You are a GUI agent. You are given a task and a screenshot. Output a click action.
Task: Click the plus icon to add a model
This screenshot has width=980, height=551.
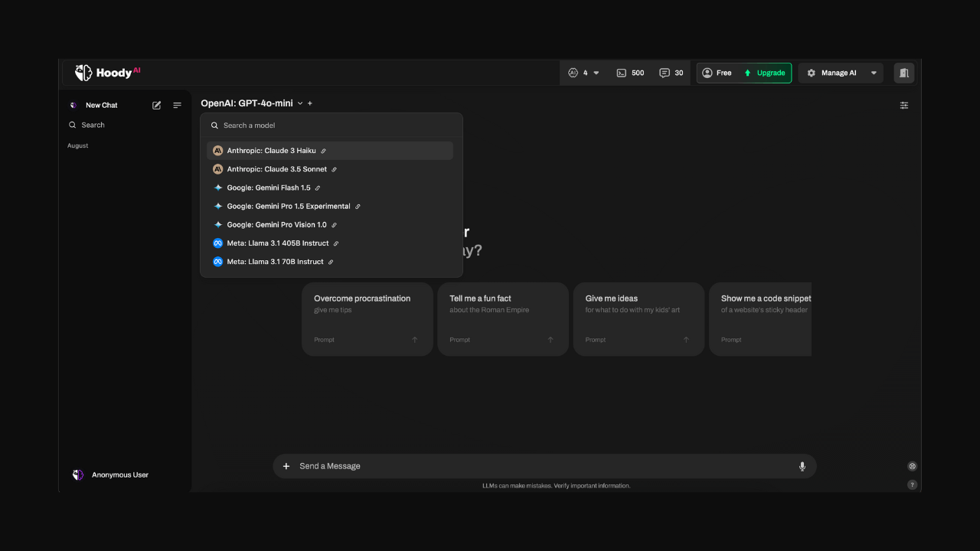[310, 103]
